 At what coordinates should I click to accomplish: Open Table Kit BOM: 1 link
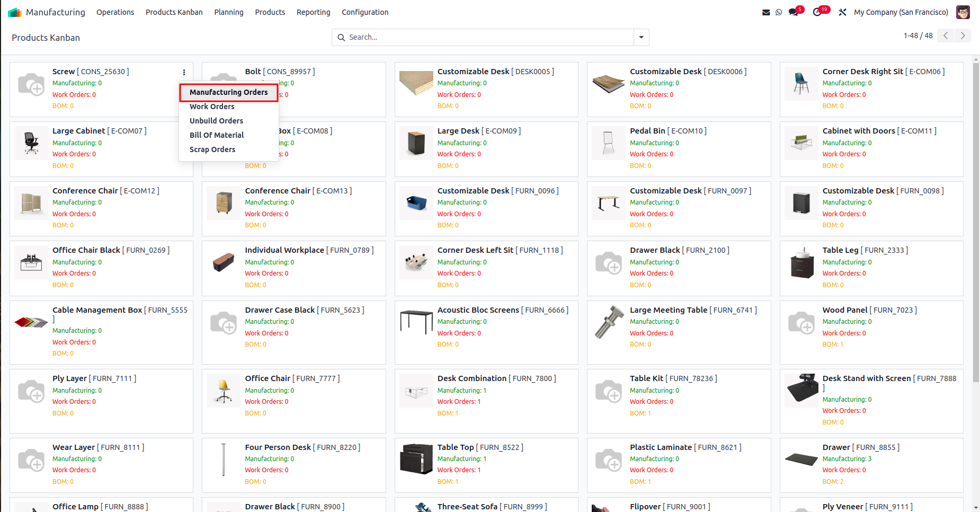point(640,413)
